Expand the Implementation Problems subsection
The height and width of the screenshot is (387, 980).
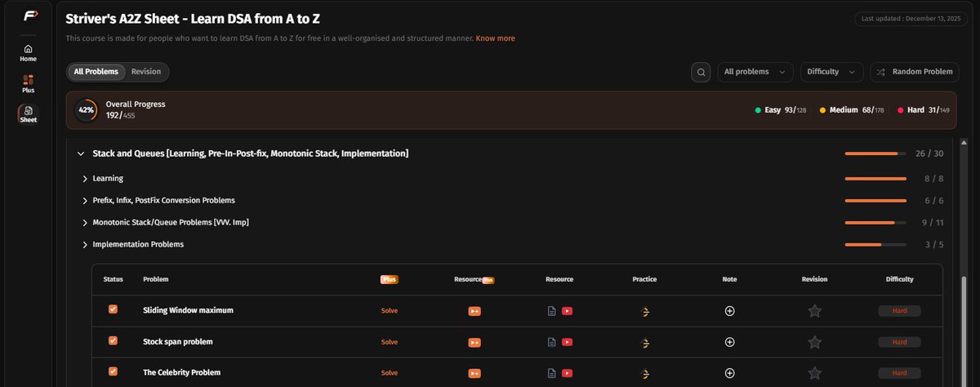(x=85, y=244)
